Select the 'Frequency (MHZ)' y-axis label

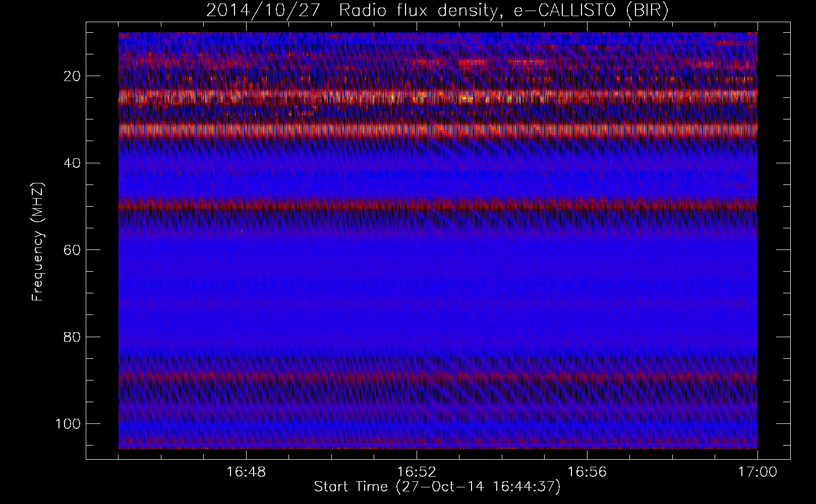point(38,242)
